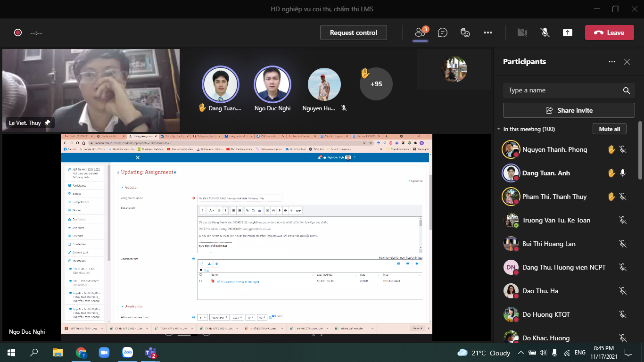
Task: Close the Participants panel
Action: click(627, 62)
